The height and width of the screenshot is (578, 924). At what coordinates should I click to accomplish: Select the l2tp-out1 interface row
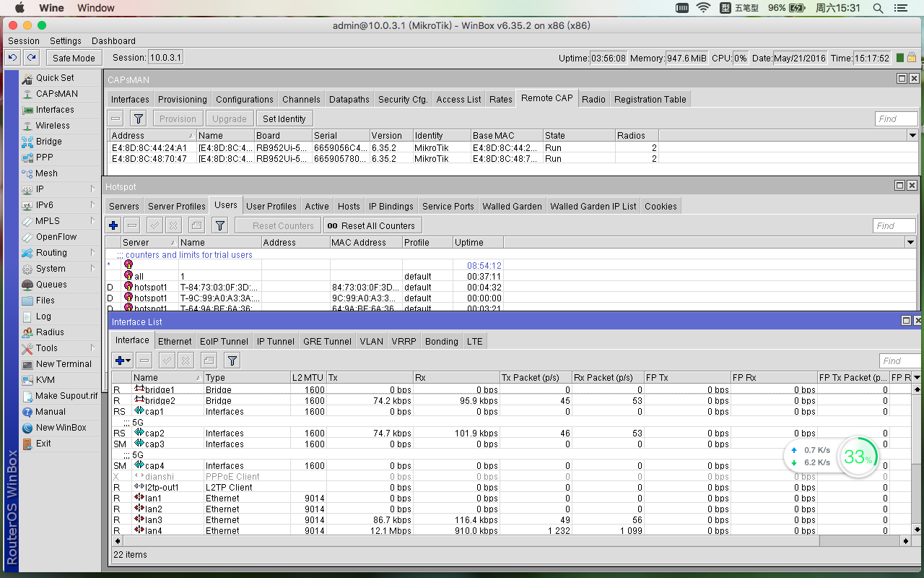(513, 487)
